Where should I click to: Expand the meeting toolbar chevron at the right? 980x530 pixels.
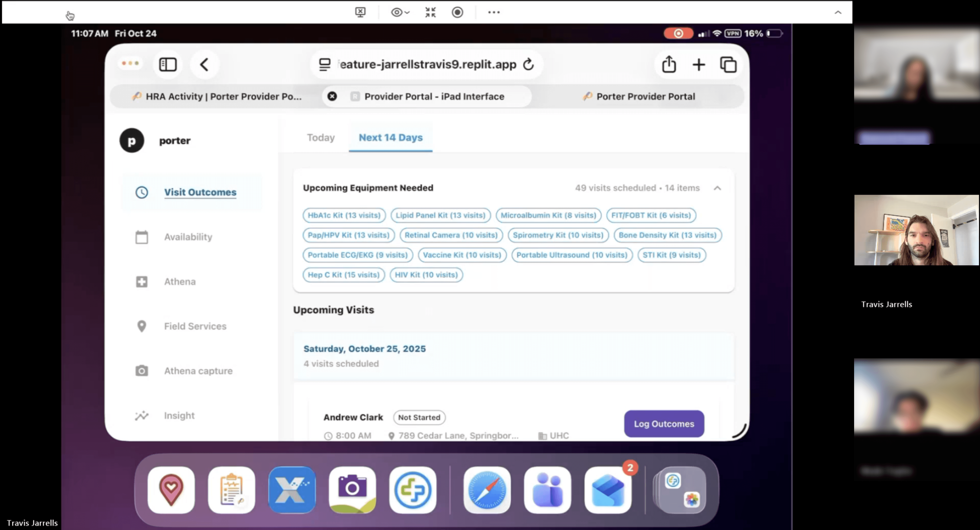(x=838, y=12)
